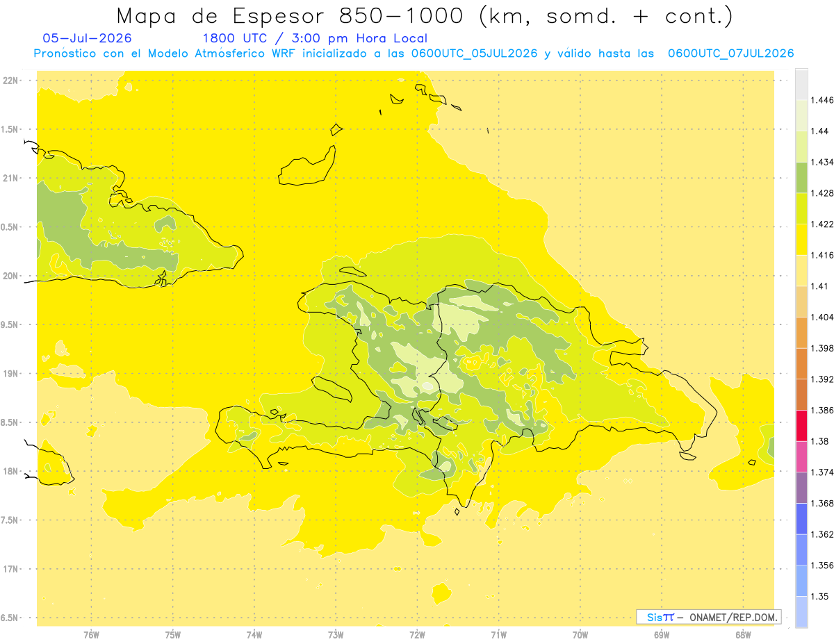Click the red legend swatch between 1.38 and 1.386
This screenshot has width=834, height=644.
[x=801, y=425]
